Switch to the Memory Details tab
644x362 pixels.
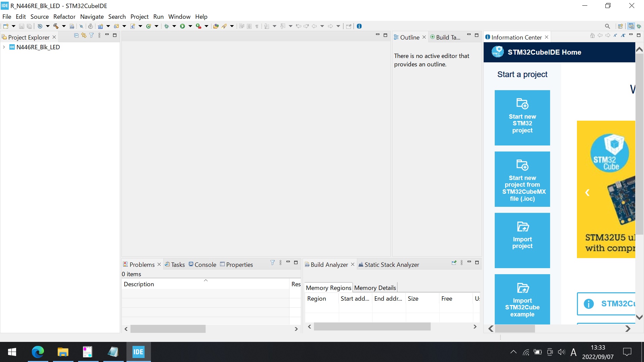coord(375,288)
